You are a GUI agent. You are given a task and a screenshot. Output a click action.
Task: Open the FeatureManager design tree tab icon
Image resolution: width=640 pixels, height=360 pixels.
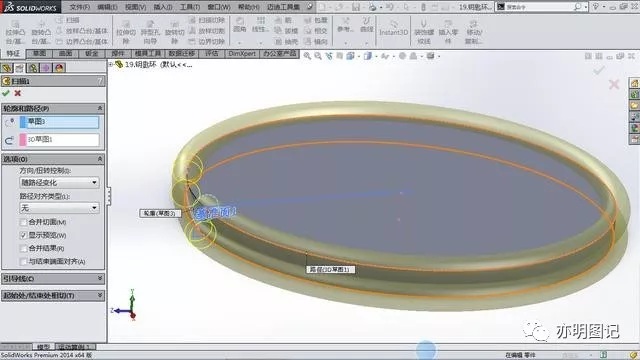(6, 68)
